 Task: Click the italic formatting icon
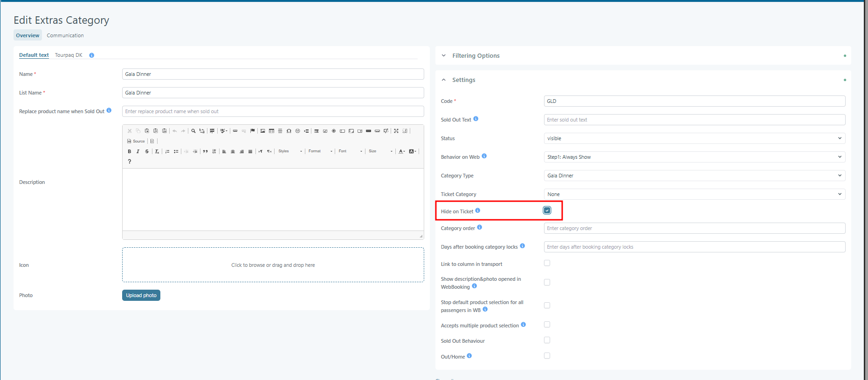[x=138, y=151]
